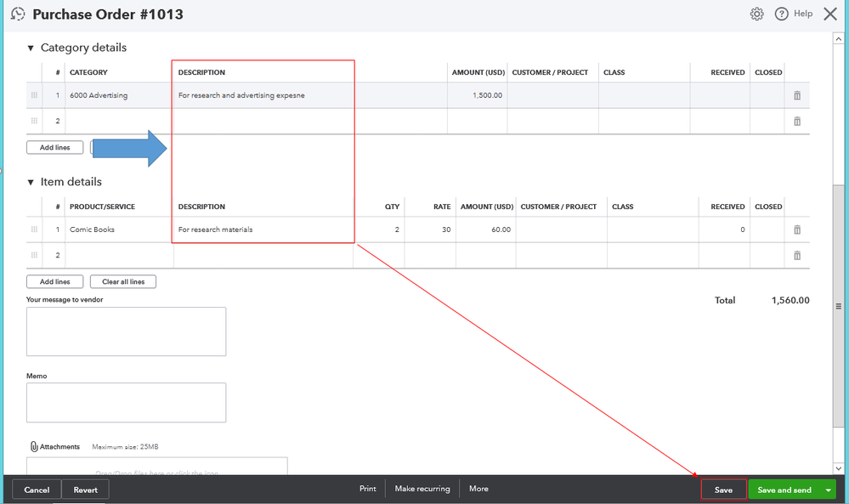Select Make recurring in the bottom bar
Image resolution: width=849 pixels, height=504 pixels.
422,489
